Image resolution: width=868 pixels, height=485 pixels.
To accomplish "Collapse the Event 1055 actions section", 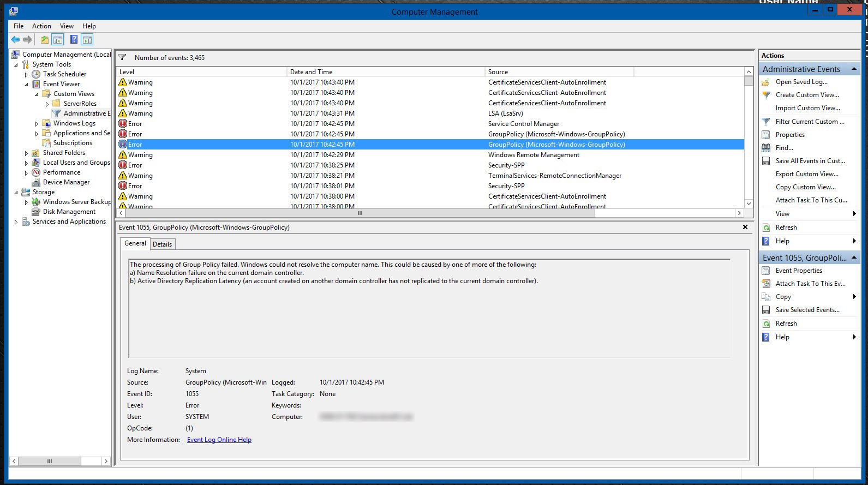I will (x=854, y=258).
